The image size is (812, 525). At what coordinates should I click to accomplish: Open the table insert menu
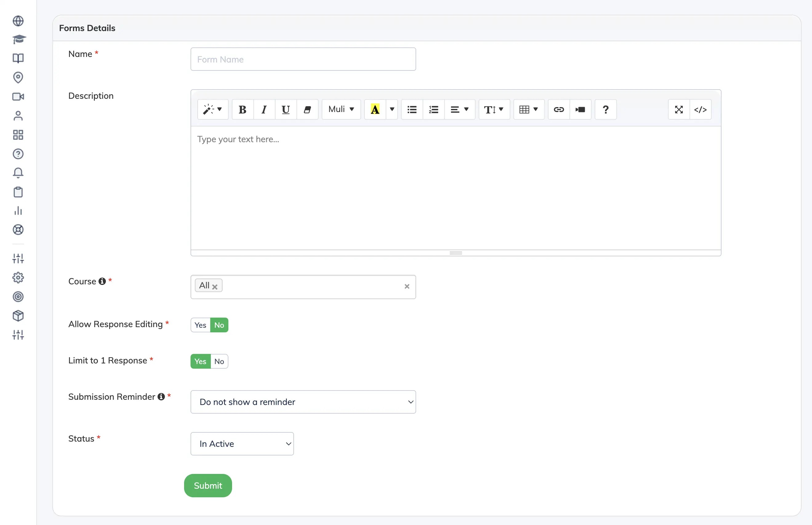click(x=529, y=110)
